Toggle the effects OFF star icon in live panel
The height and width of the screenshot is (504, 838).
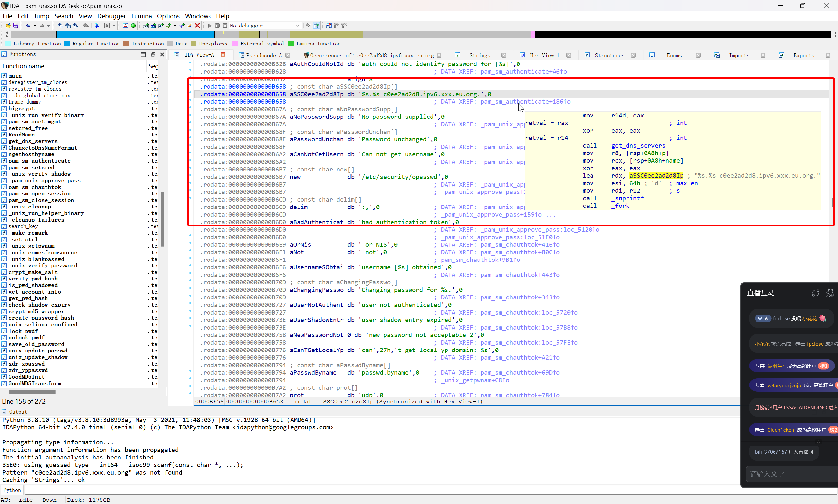(830, 293)
